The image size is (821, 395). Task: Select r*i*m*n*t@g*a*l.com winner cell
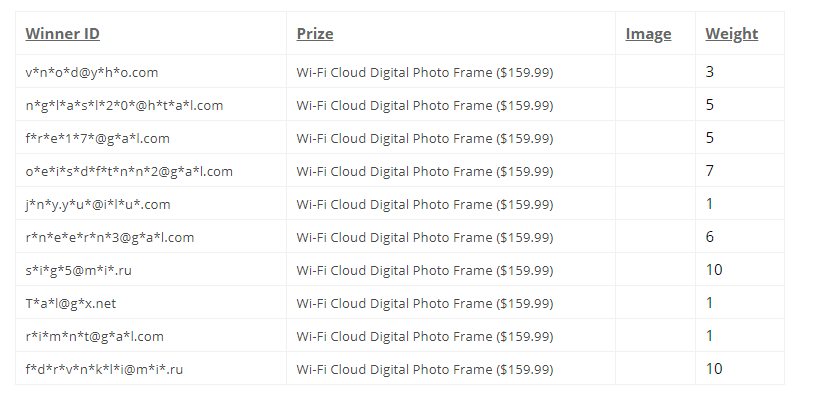94,336
